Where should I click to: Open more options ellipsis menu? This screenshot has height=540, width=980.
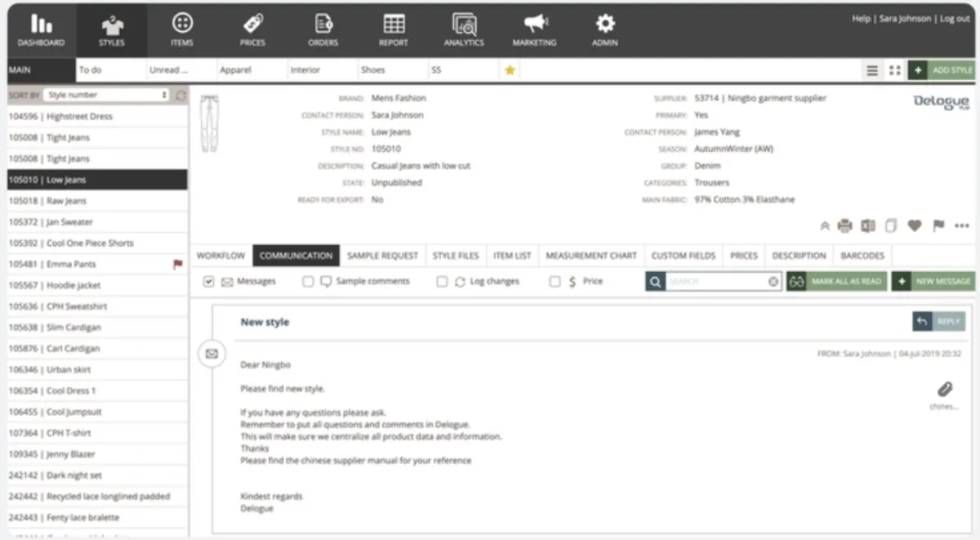[x=961, y=226]
